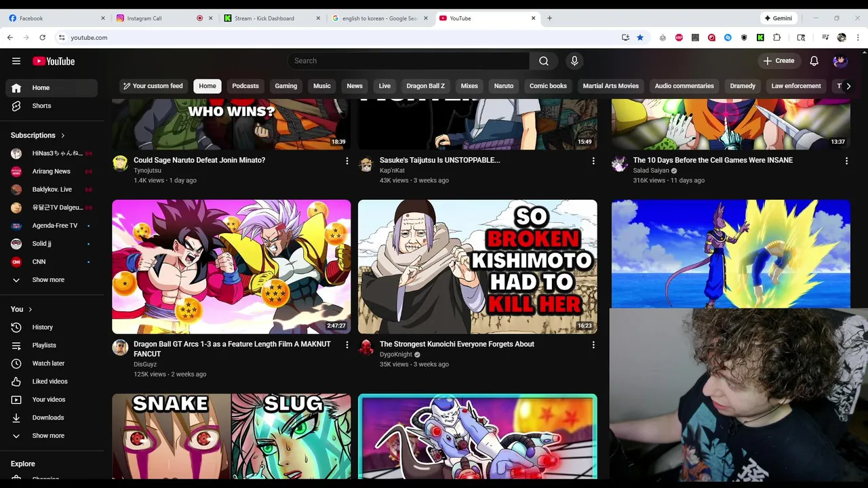Go back in browser history
Screen dimensions: 868x488
click(10, 38)
